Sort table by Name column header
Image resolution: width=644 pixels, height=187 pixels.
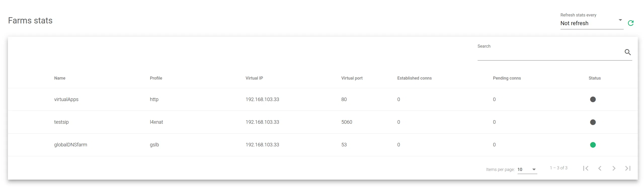(x=60, y=78)
